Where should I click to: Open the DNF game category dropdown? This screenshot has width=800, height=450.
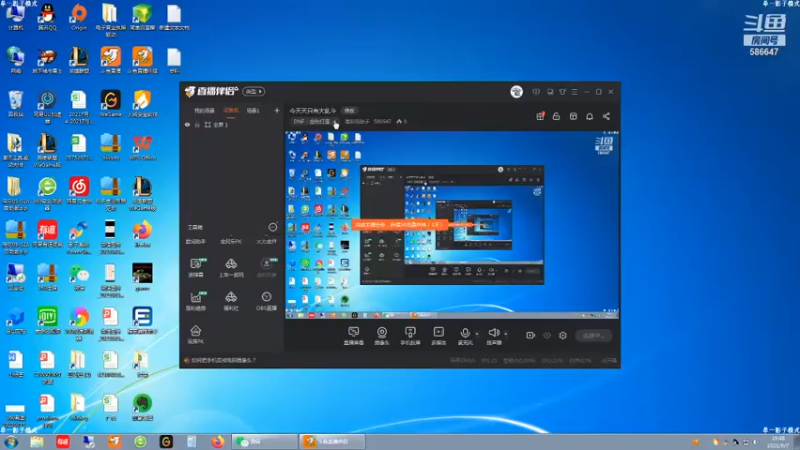point(315,121)
